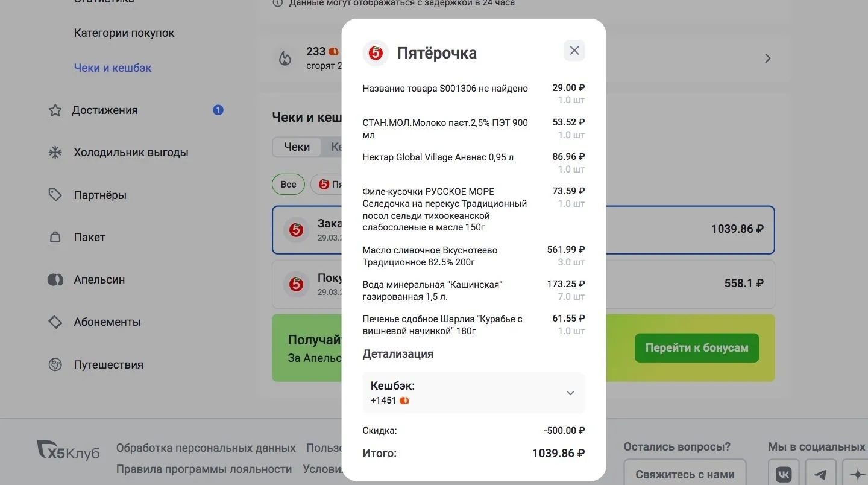Expand the Кешбэк details chevron

[x=570, y=393]
